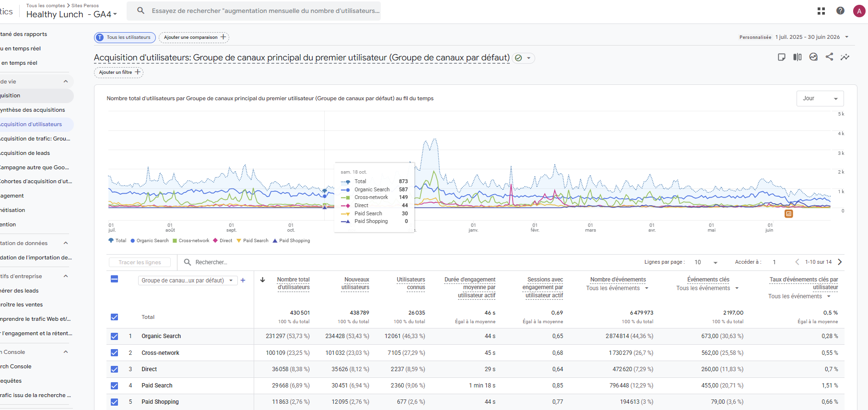Open Acquisition de trafic report in sidebar
Screen dimensions: 868x410
pyautogui.click(x=35, y=139)
